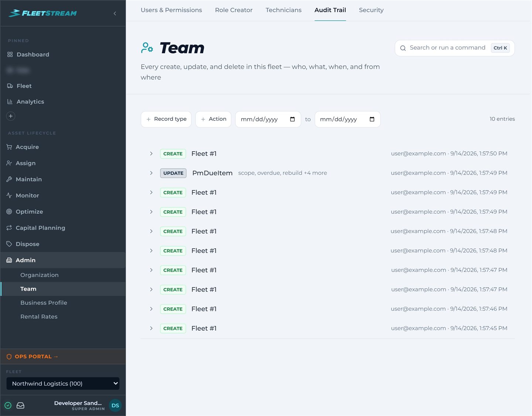The height and width of the screenshot is (416, 532).
Task: Open the inbox tray icon
Action: tap(21, 405)
